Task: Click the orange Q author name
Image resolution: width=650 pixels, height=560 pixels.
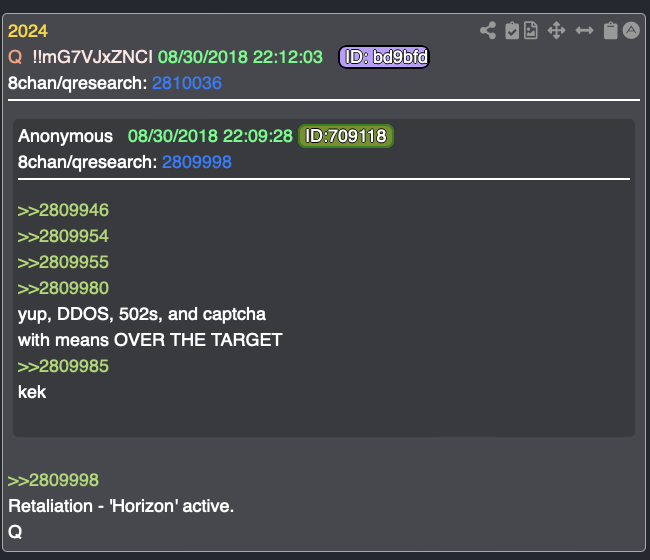Action: click(x=15, y=57)
